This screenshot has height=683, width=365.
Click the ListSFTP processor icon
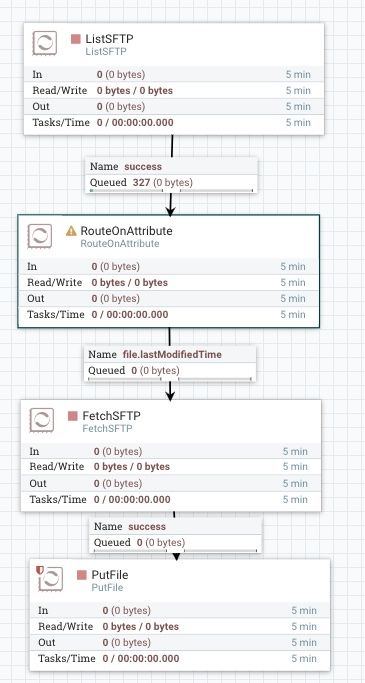coord(44,43)
